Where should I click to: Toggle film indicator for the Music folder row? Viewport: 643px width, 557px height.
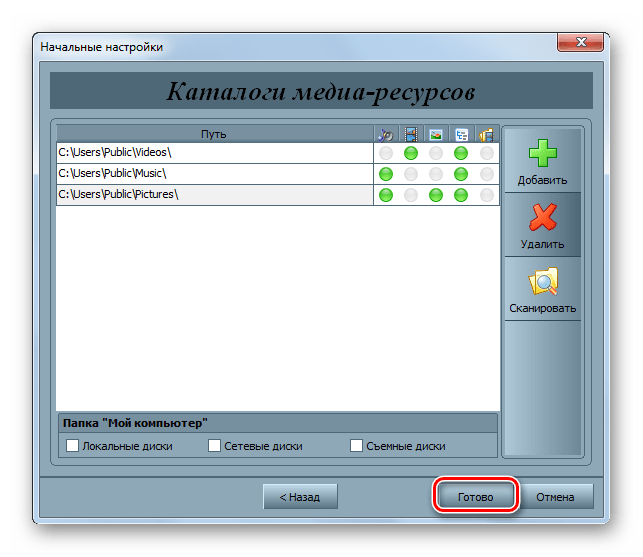tap(411, 174)
